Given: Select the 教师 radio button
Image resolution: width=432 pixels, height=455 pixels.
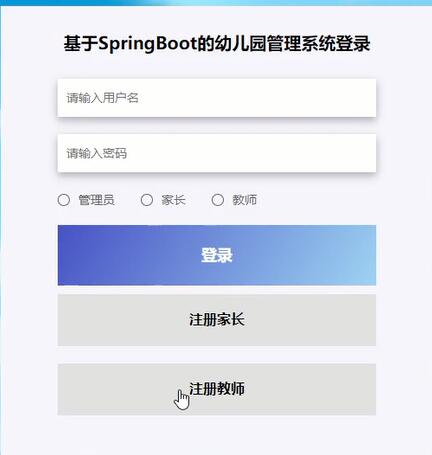Looking at the screenshot, I should tap(218, 200).
